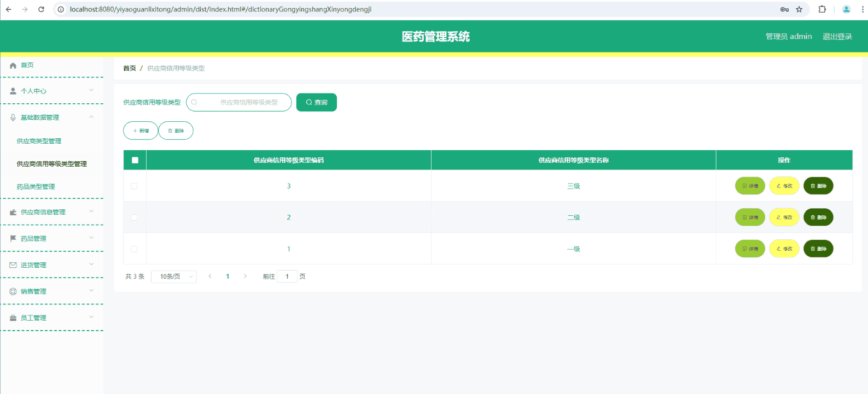Click the 供应商信用等级类型名称 column header
This screenshot has height=394, width=868.
[x=574, y=160]
